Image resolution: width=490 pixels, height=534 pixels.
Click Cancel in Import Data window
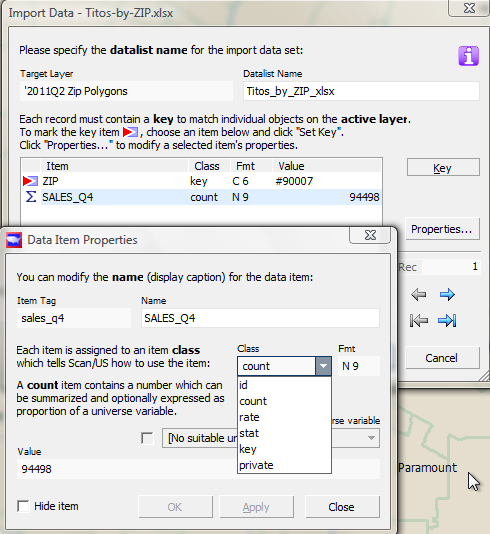click(x=442, y=358)
